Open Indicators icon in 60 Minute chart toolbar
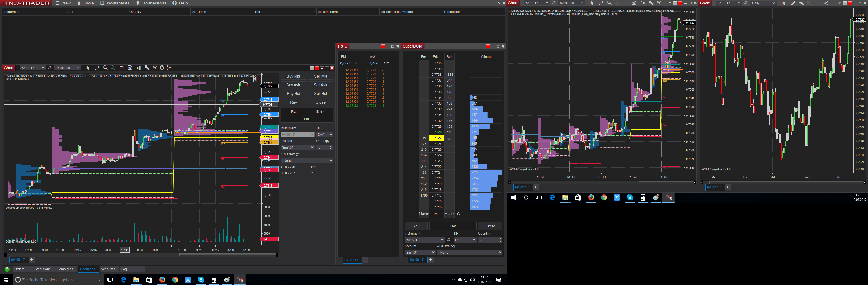 pyautogui.click(x=659, y=3)
